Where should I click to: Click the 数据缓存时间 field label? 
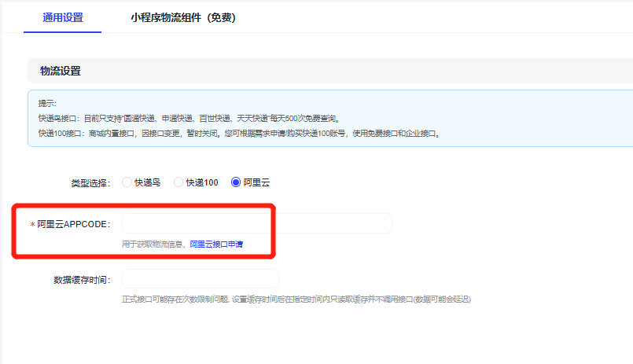82,279
